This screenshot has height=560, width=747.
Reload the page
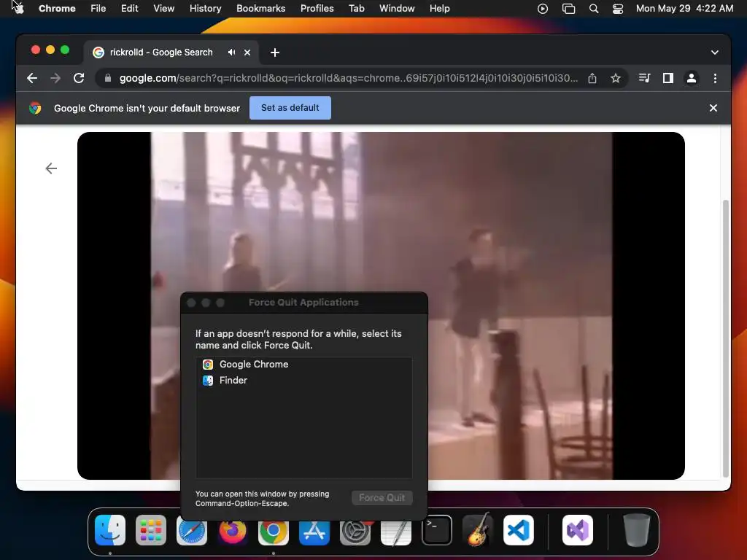79,78
